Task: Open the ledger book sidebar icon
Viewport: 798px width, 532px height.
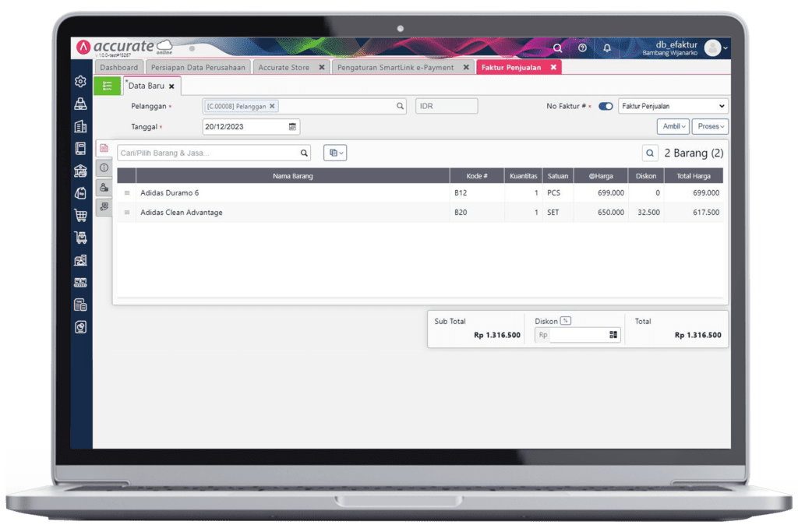Action: pos(80,149)
